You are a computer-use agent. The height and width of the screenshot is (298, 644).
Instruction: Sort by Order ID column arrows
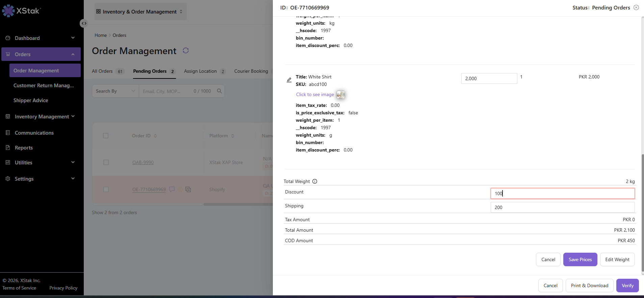pos(155,136)
